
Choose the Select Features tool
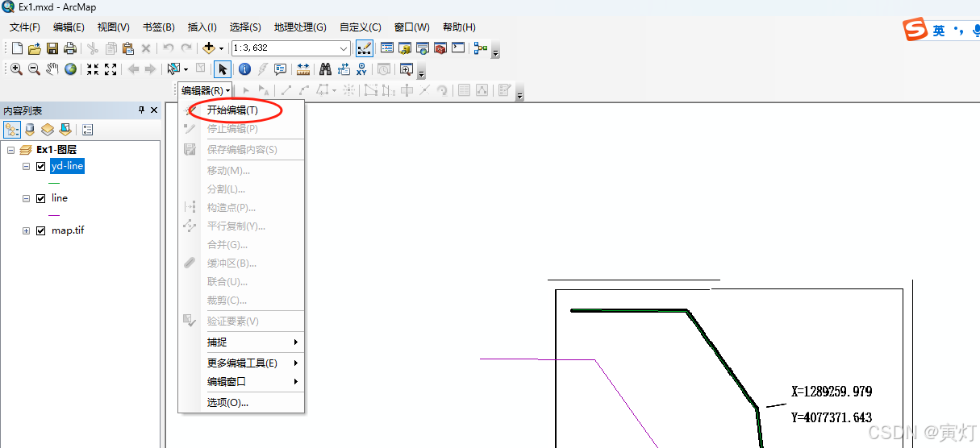pyautogui.click(x=173, y=69)
